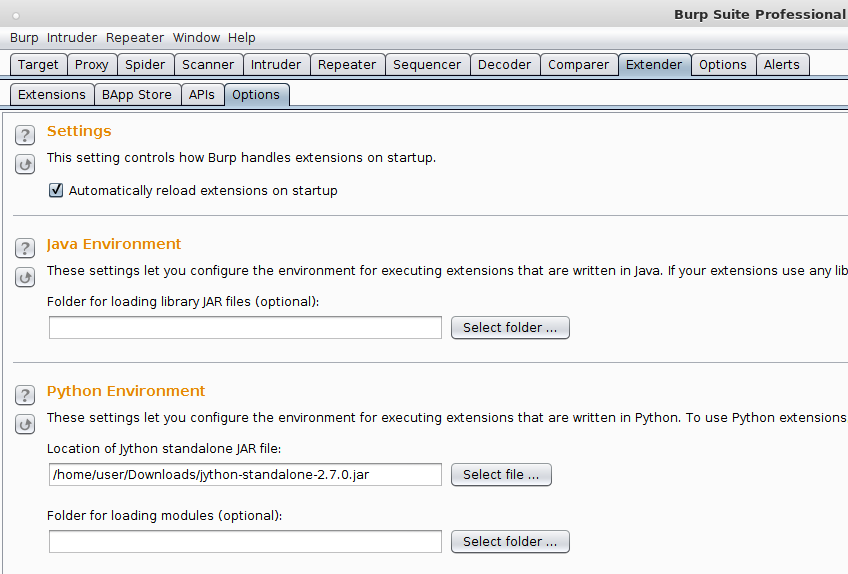Toggle Automatically reload extensions on startup

pyautogui.click(x=56, y=190)
